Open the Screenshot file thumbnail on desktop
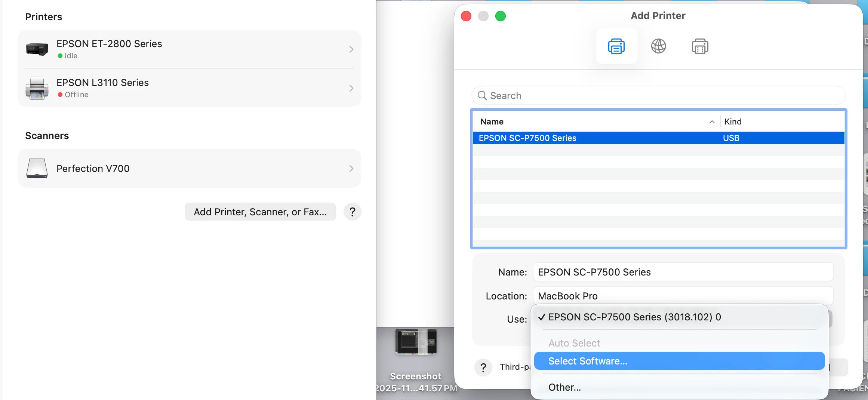 tap(416, 342)
